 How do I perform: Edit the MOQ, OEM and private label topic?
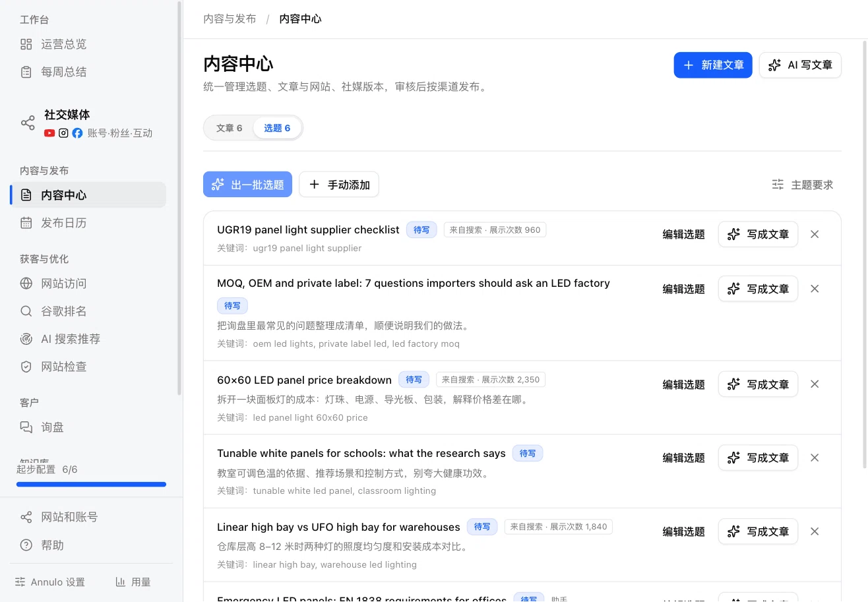pyautogui.click(x=684, y=289)
